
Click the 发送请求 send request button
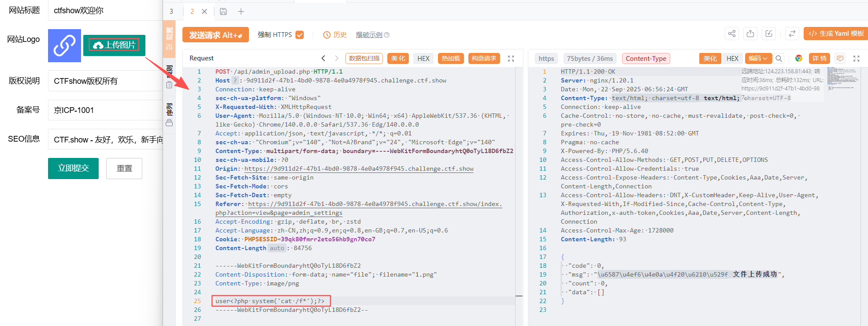tap(215, 35)
